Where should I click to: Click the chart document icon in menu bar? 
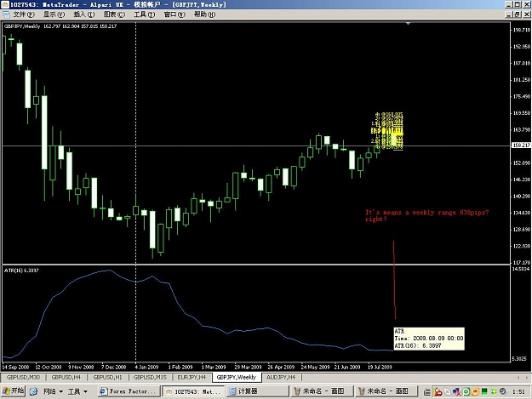point(6,14)
